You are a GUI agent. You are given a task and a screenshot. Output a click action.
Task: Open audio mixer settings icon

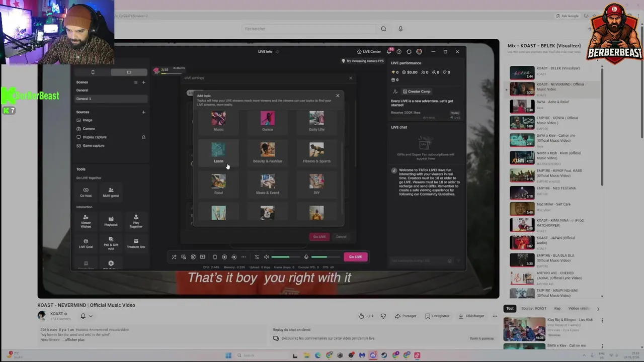257,257
